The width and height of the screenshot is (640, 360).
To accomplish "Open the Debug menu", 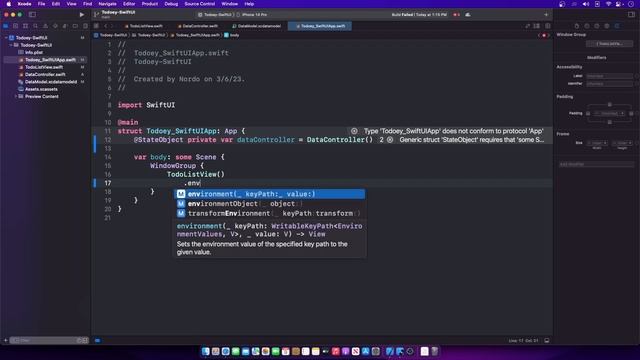I will tap(171, 4).
